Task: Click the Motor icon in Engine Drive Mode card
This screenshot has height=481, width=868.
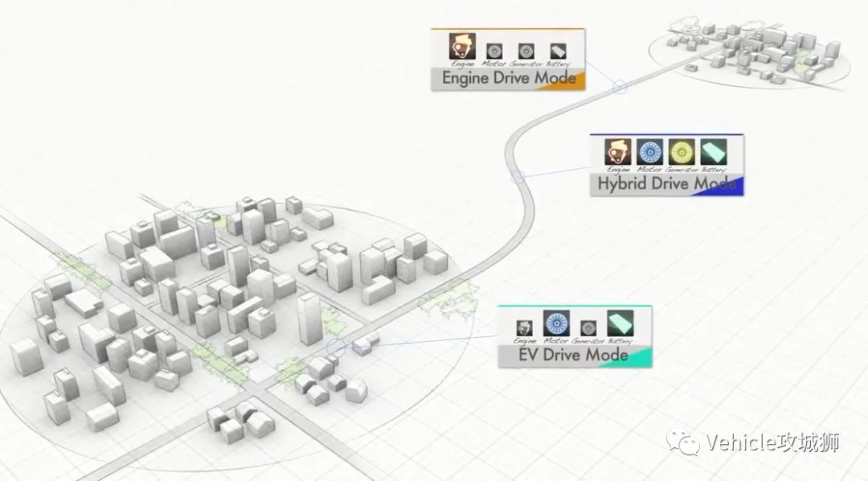Action: tap(493, 51)
